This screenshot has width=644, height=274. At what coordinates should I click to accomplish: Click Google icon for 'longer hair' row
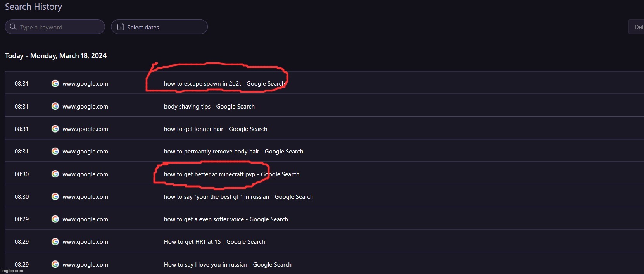[x=55, y=129]
